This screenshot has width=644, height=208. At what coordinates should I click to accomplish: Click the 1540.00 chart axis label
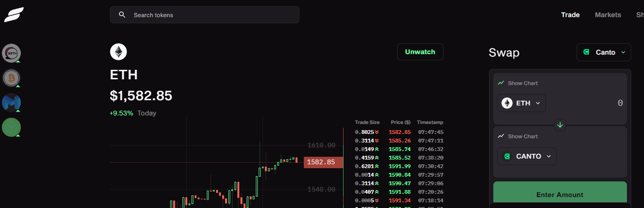click(321, 189)
